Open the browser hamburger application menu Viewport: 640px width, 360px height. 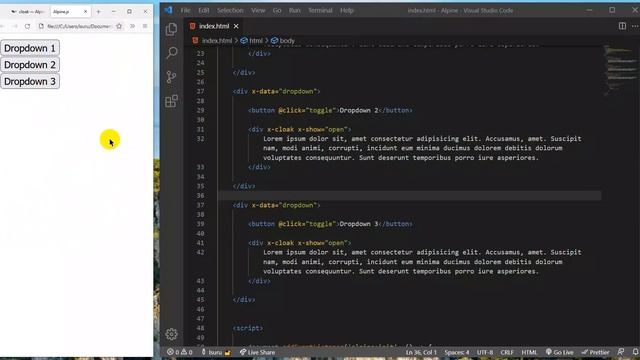145,26
